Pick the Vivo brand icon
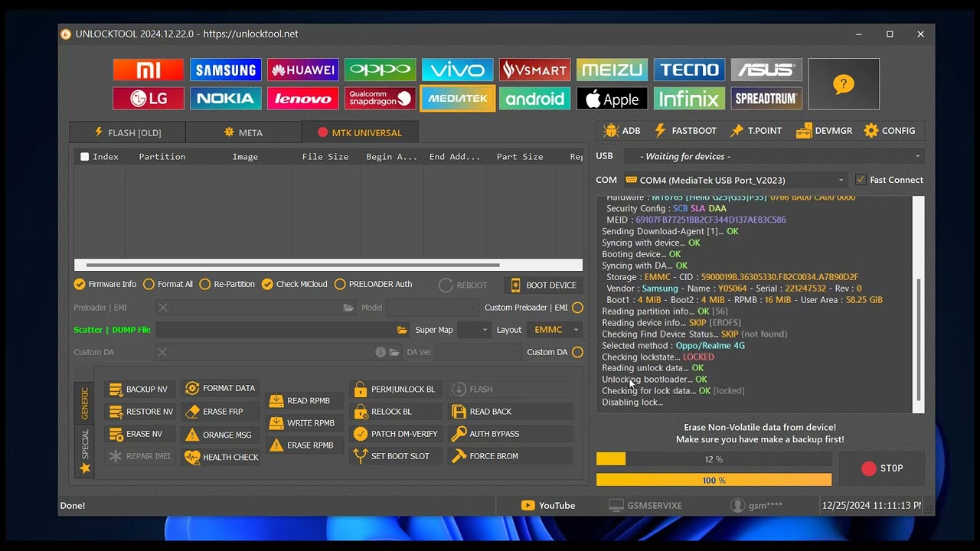Screen dimensions: 980x551 [458, 70]
